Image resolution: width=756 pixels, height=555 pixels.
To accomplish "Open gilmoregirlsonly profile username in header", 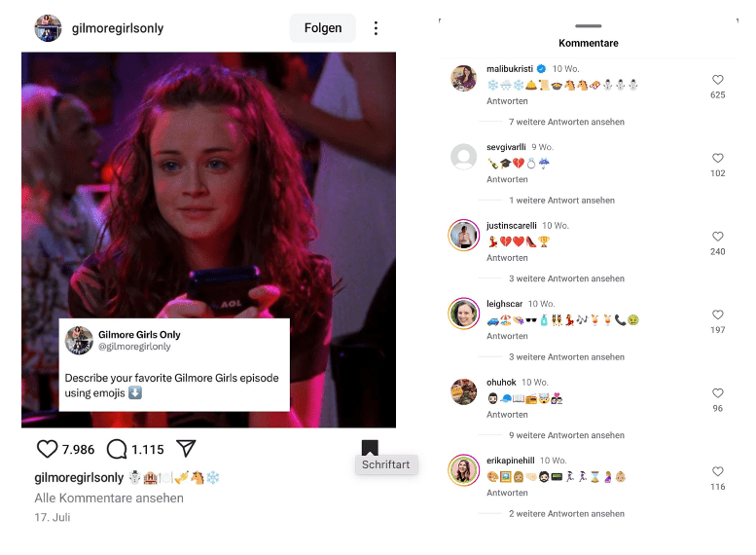I will point(118,28).
